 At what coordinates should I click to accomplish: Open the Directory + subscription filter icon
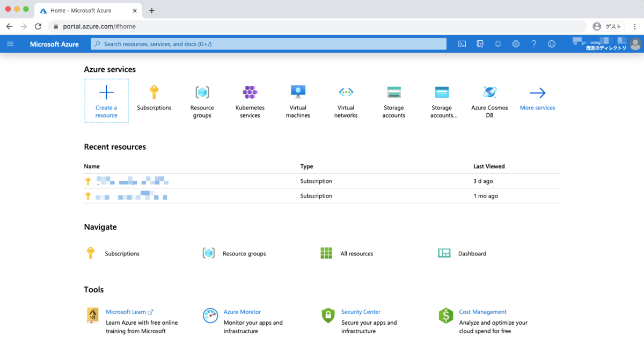point(480,44)
